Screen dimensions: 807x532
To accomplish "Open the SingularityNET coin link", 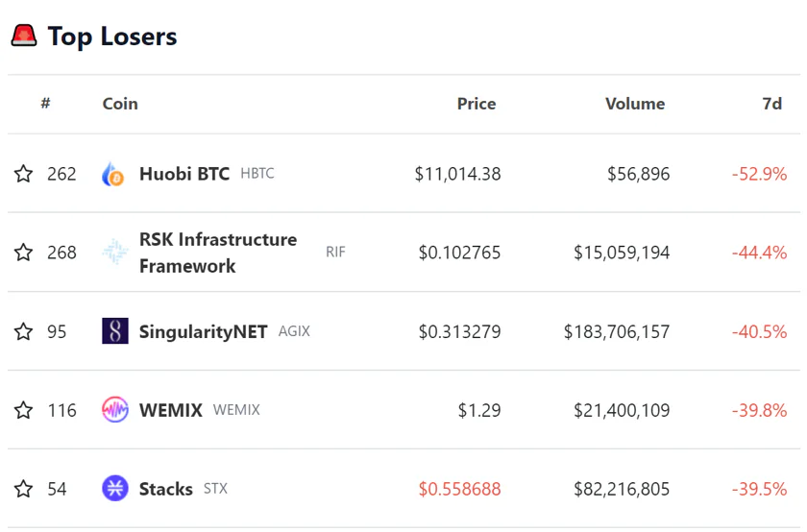I will [204, 331].
